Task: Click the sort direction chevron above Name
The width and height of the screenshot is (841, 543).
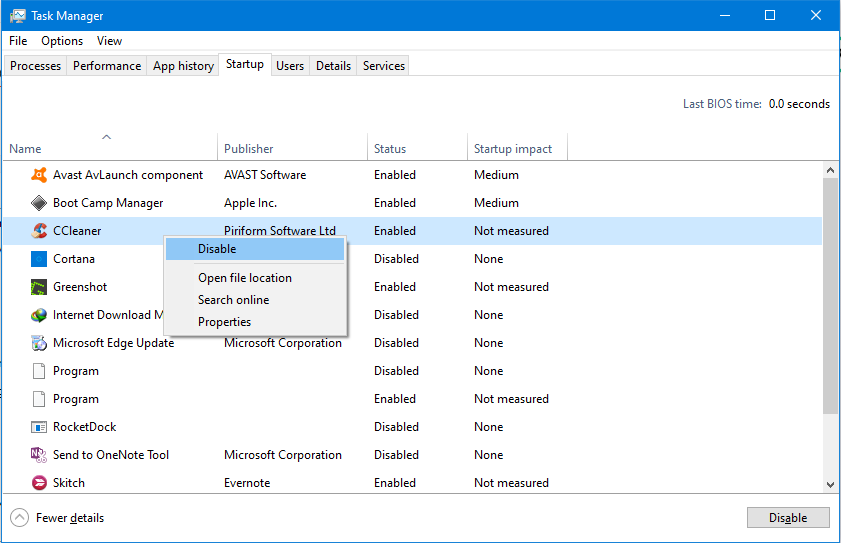Action: [107, 137]
